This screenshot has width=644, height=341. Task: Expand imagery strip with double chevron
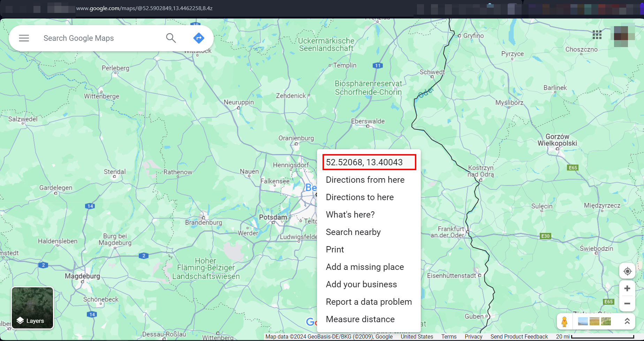click(x=627, y=321)
